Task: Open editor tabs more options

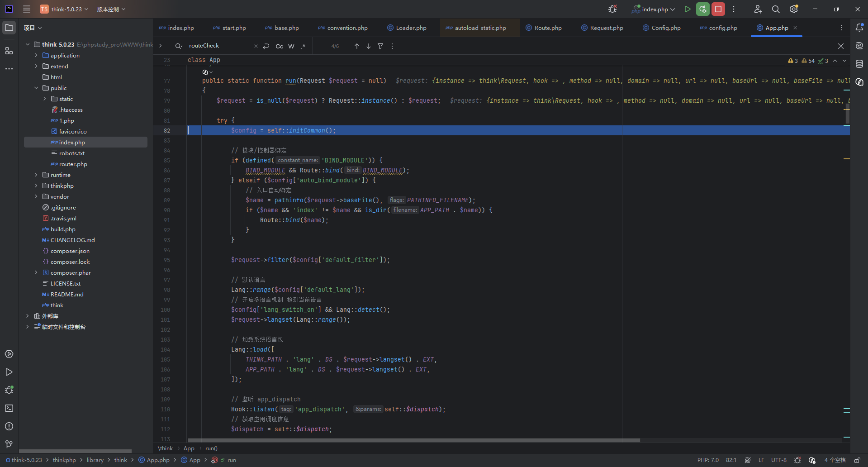Action: point(841,28)
